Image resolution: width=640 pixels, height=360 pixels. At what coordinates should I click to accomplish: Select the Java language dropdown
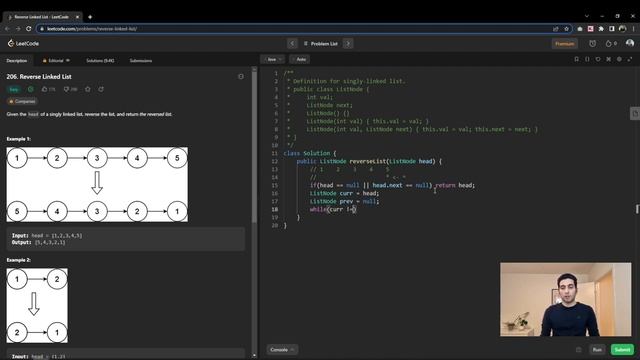click(273, 59)
